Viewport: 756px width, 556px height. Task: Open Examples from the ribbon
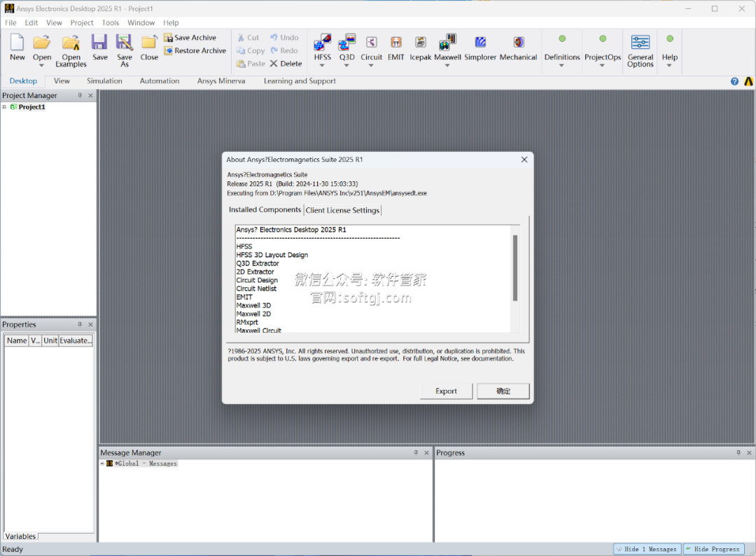(71, 50)
